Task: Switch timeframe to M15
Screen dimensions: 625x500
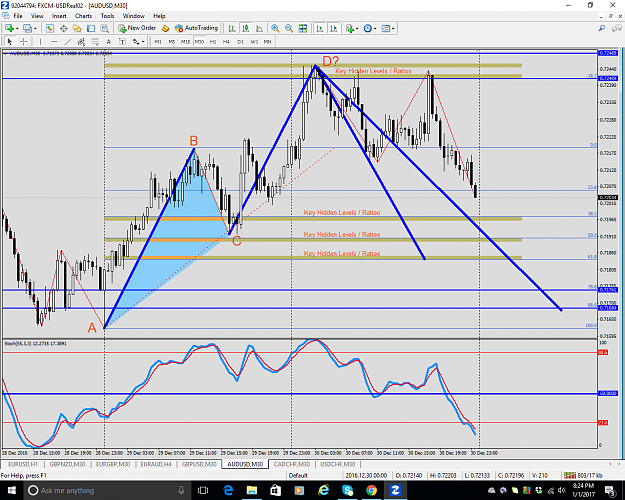Action: pyautogui.click(x=185, y=41)
